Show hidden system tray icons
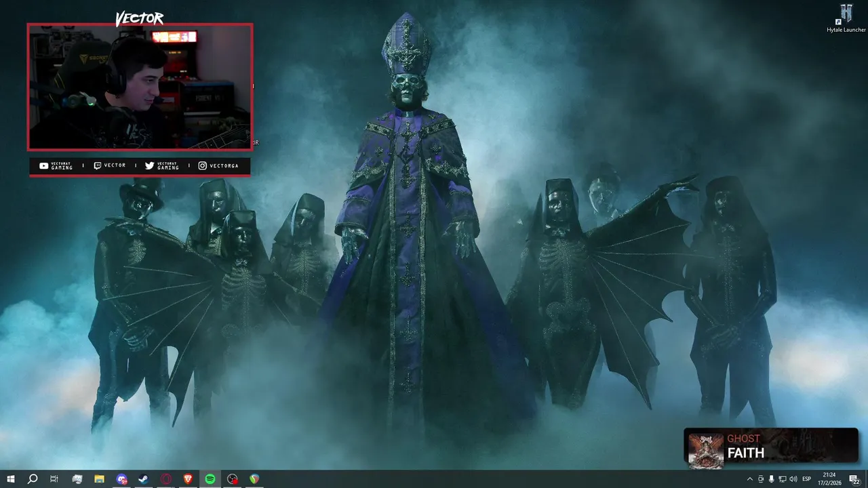 point(749,479)
